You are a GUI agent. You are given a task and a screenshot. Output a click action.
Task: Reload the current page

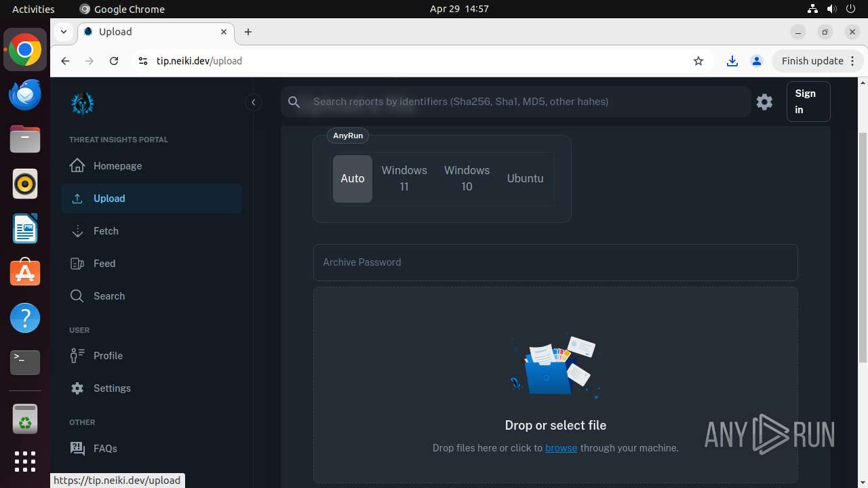[114, 61]
